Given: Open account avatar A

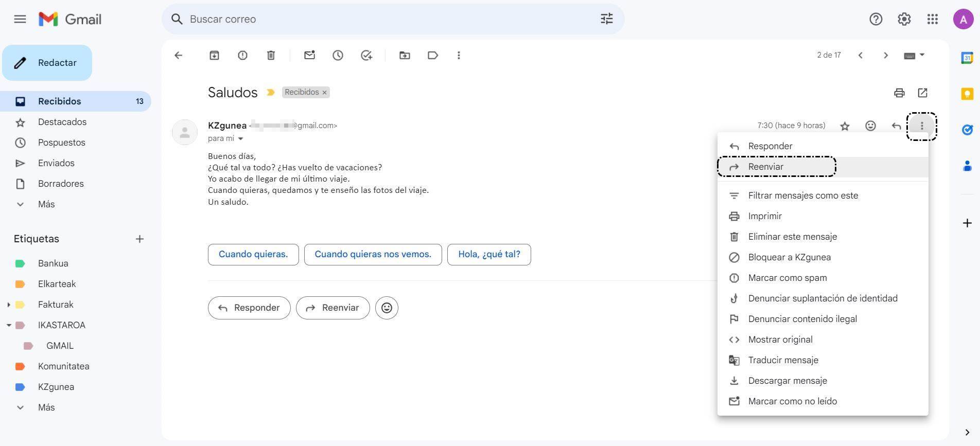Looking at the screenshot, I should click(x=963, y=19).
